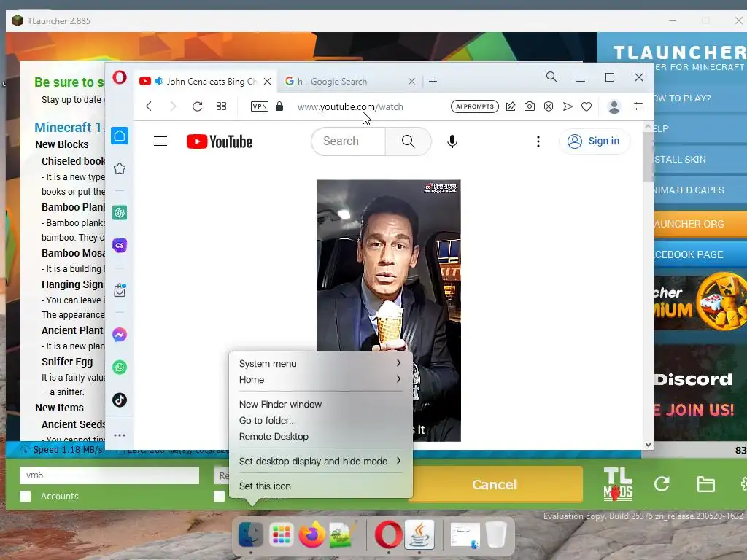
Task: Select Remote Desktop menu entry
Action: pos(274,437)
